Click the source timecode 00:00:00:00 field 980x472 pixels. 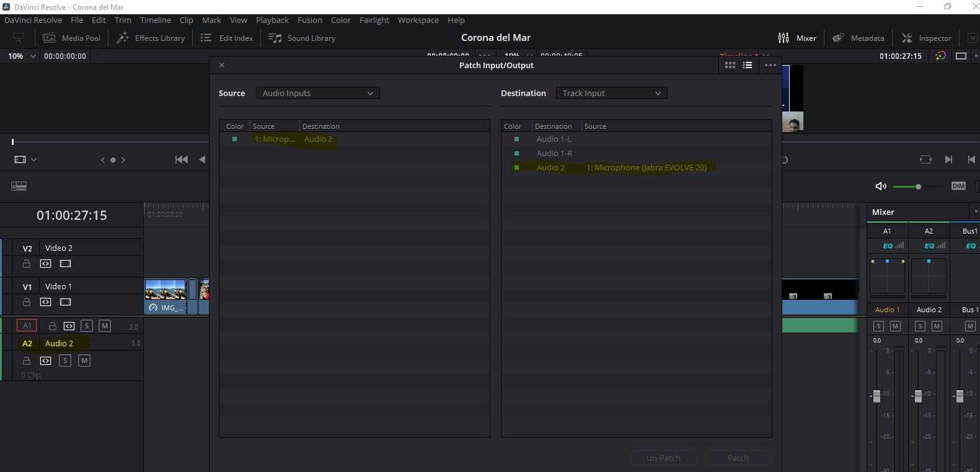point(65,56)
